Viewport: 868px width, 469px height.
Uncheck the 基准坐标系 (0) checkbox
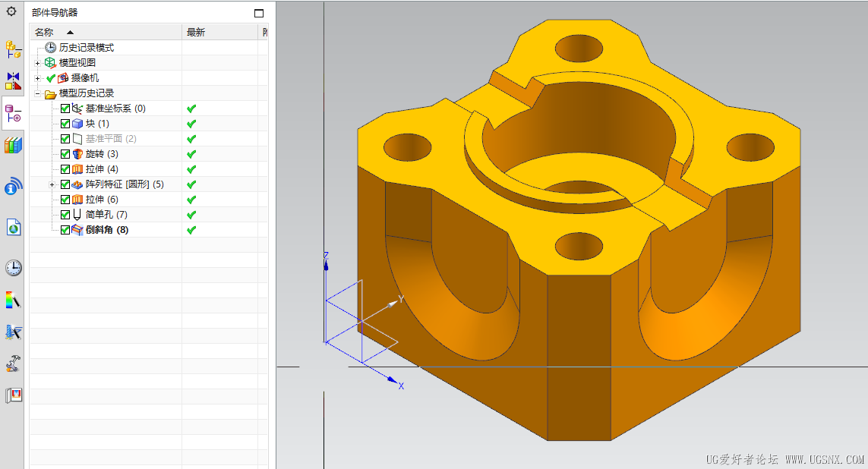pyautogui.click(x=65, y=109)
